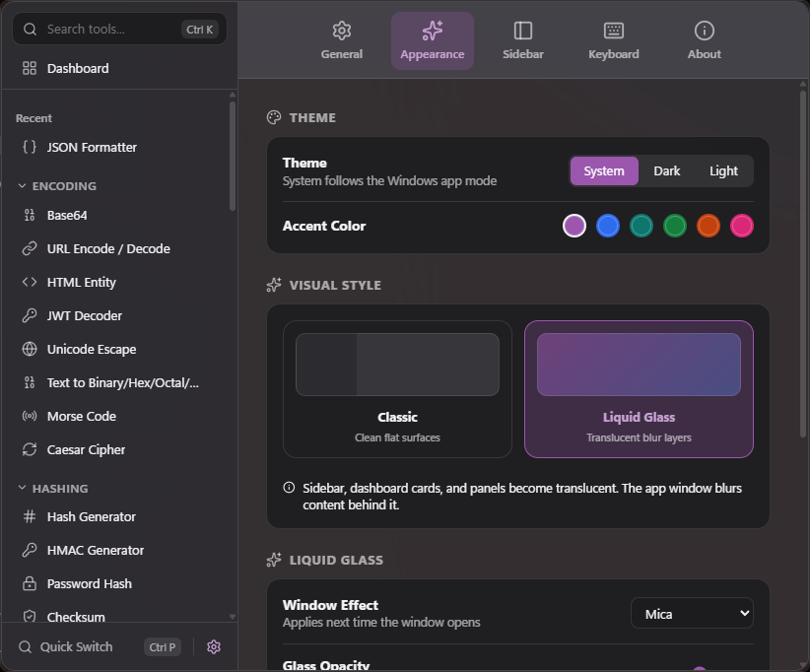The width and height of the screenshot is (810, 672).
Task: Select the Liquid Glass visual style card
Action: pos(639,389)
